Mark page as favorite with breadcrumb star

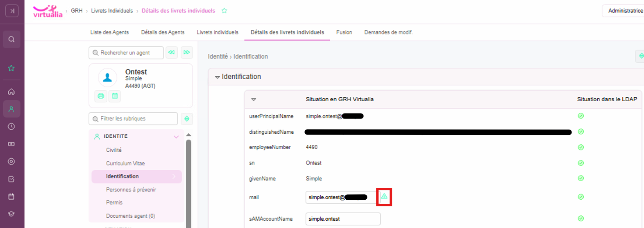(224, 11)
